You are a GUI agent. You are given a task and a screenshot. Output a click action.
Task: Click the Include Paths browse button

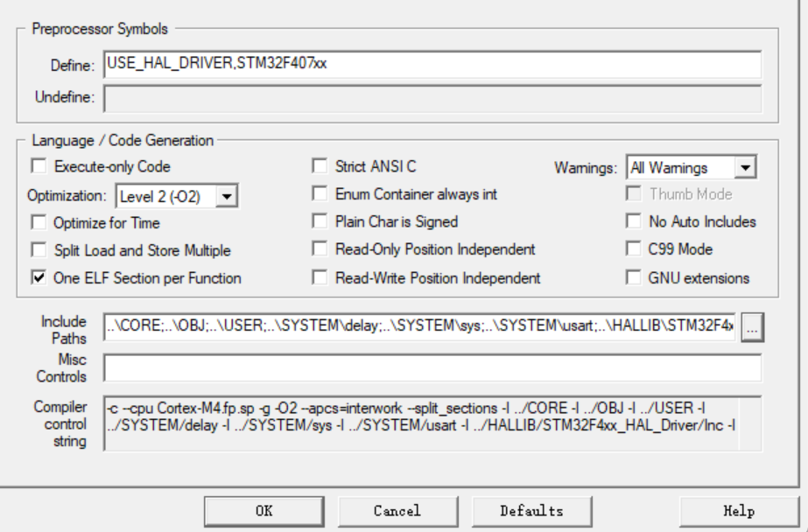point(752,327)
